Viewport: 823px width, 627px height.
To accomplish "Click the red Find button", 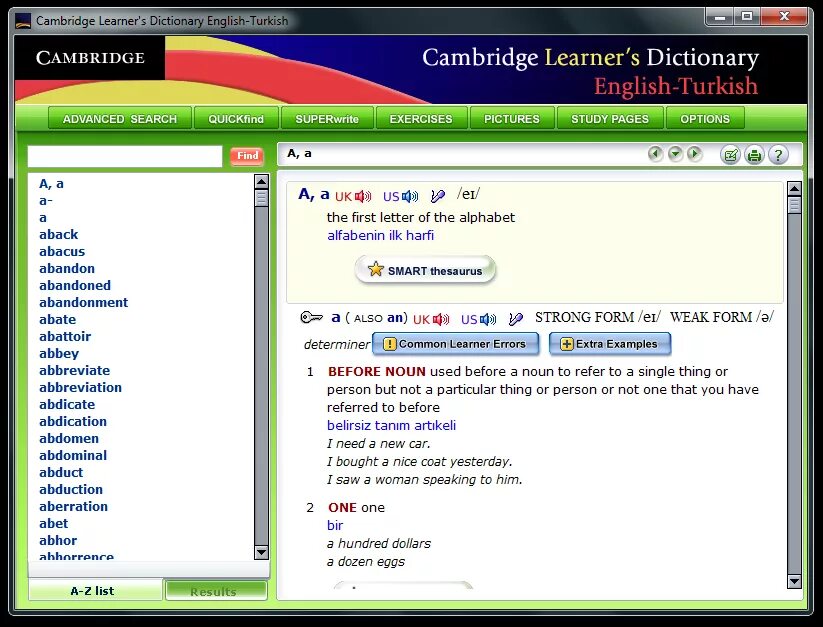I will point(247,156).
